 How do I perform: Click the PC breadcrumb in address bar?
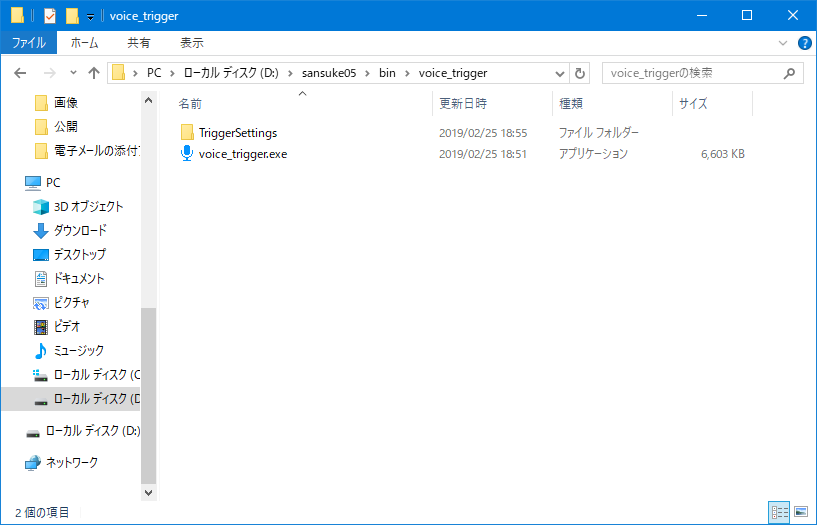[x=154, y=73]
